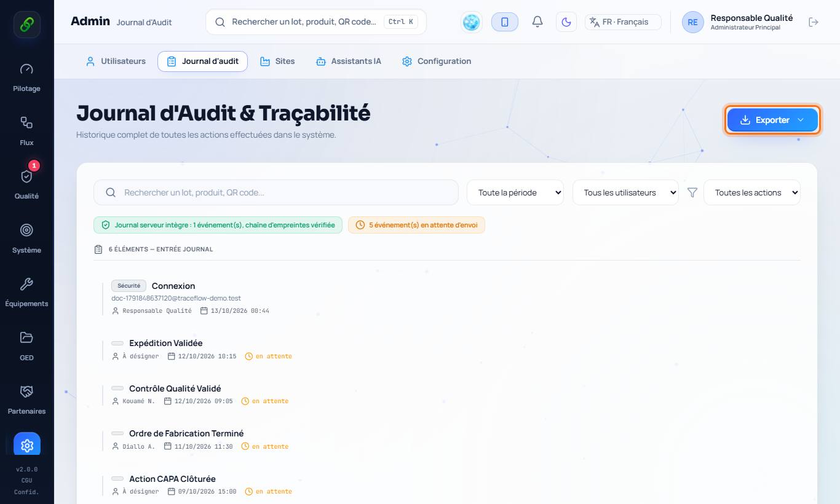Viewport: 840px width, 504px height.
Task: Click the 5 événement(s) en attente d'envoi badge
Action: point(416,225)
